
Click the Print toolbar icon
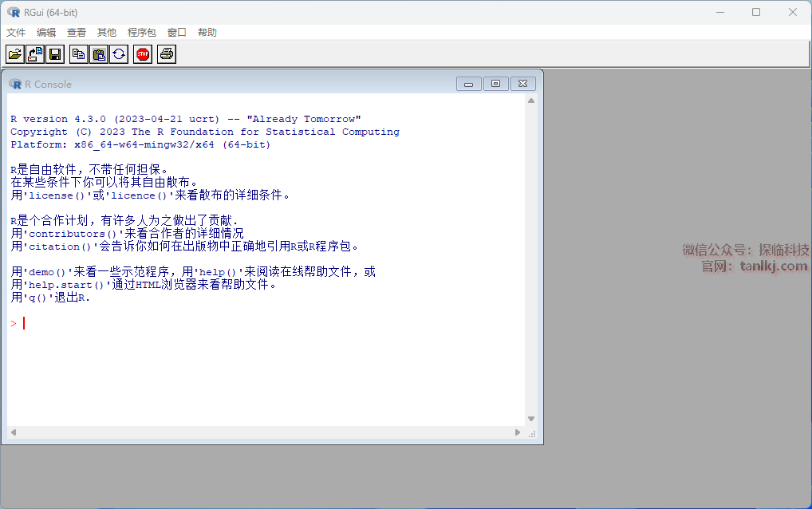(x=167, y=53)
